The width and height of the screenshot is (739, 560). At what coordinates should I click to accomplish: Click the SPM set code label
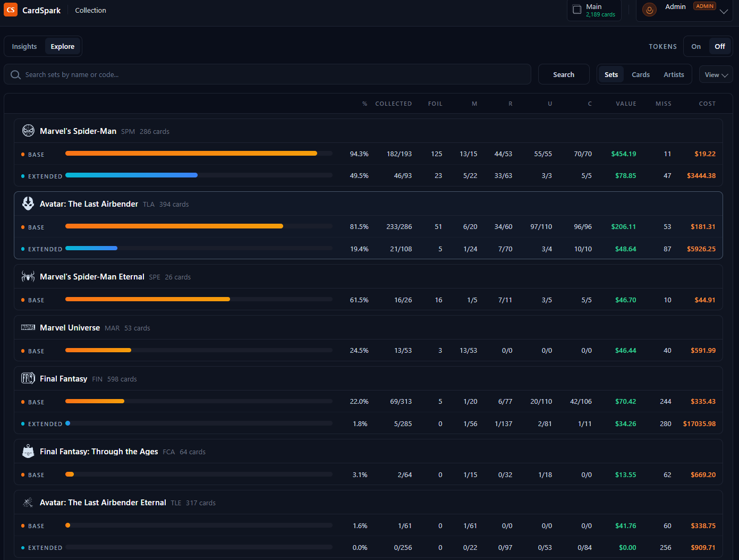tap(128, 132)
